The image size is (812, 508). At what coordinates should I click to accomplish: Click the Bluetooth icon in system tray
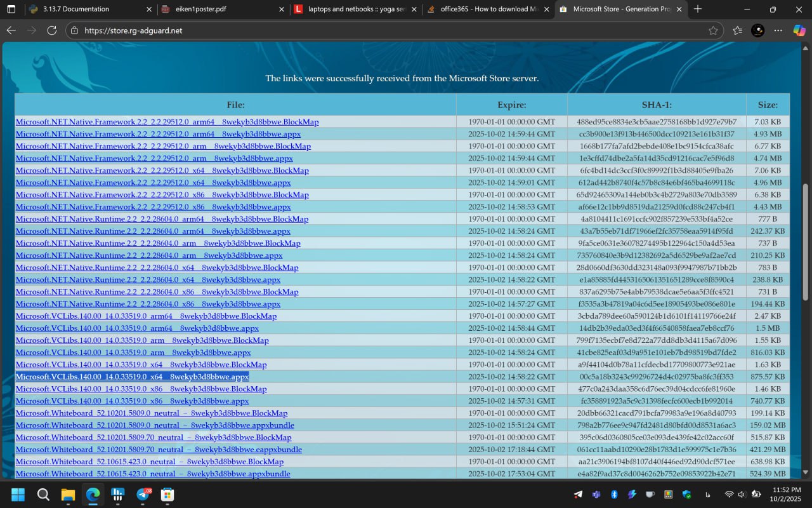click(x=614, y=495)
